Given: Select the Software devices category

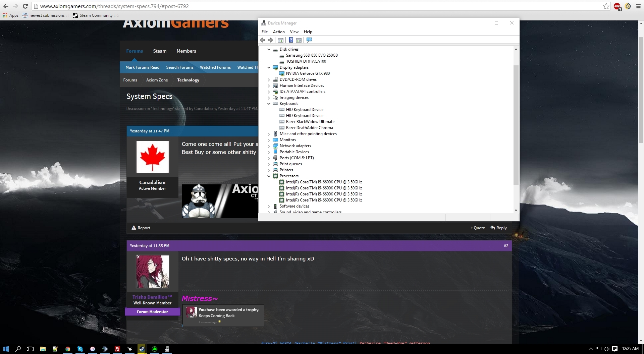Looking at the screenshot, I should (x=294, y=206).
